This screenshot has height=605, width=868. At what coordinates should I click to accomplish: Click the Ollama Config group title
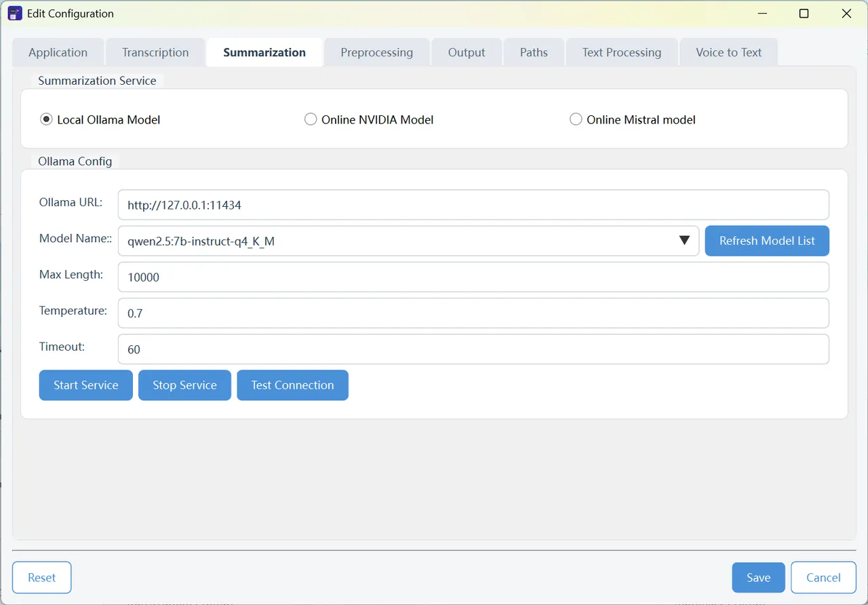(x=75, y=161)
